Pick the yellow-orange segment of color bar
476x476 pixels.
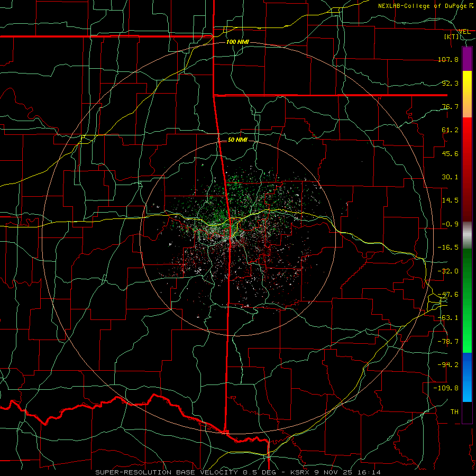(x=467, y=94)
